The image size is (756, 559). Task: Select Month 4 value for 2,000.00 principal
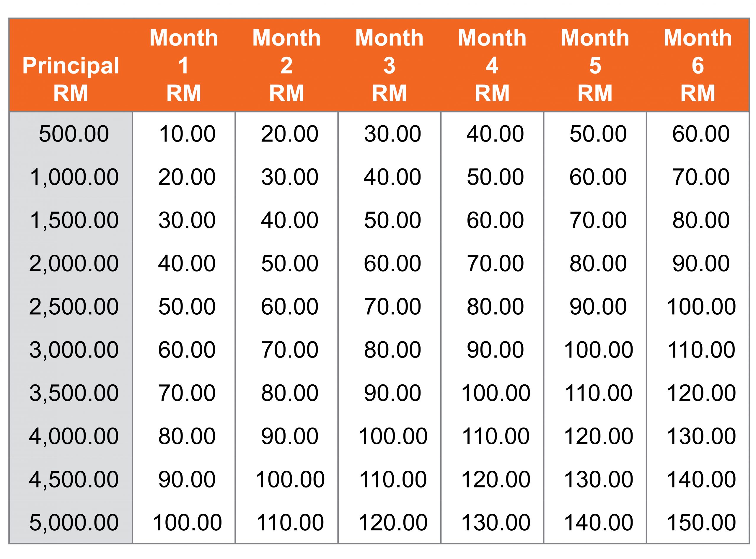[496, 263]
